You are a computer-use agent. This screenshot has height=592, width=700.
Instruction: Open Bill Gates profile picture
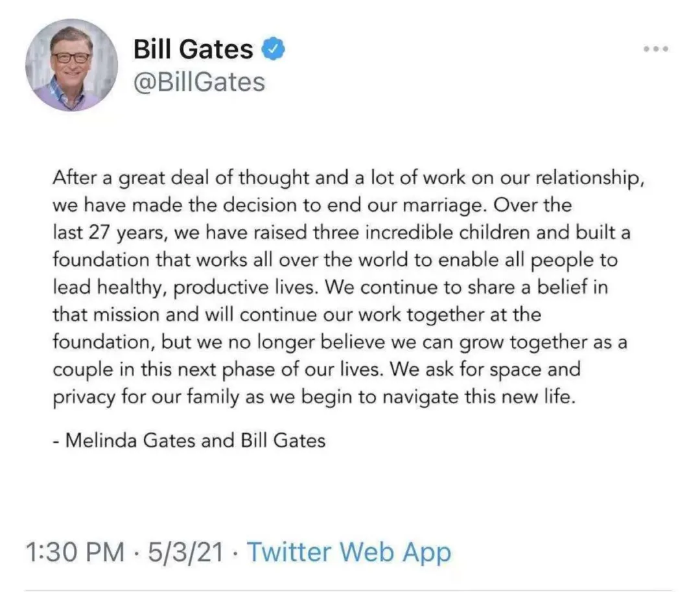coord(71,65)
